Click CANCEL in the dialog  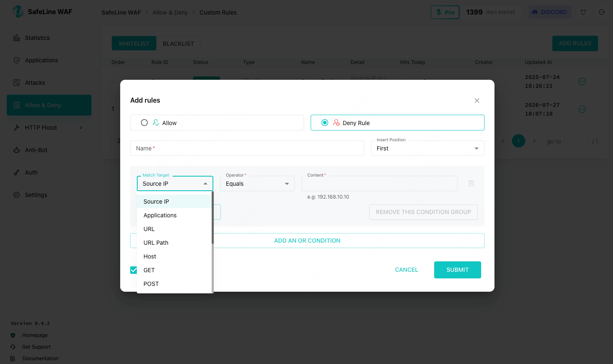(x=406, y=270)
